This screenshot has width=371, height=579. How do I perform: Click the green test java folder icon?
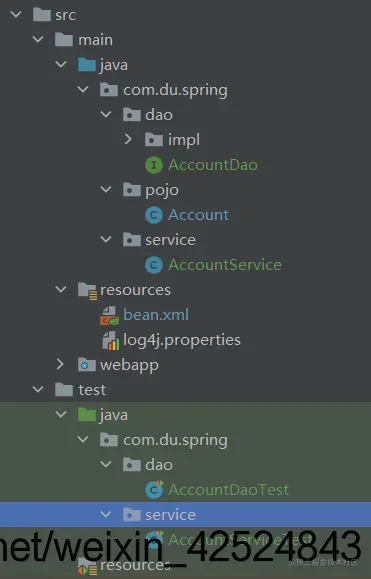[87, 415]
